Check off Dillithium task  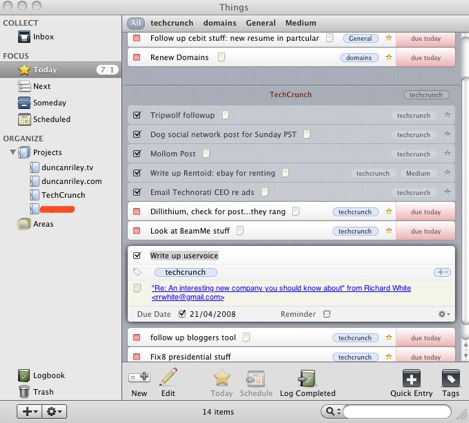click(x=137, y=212)
